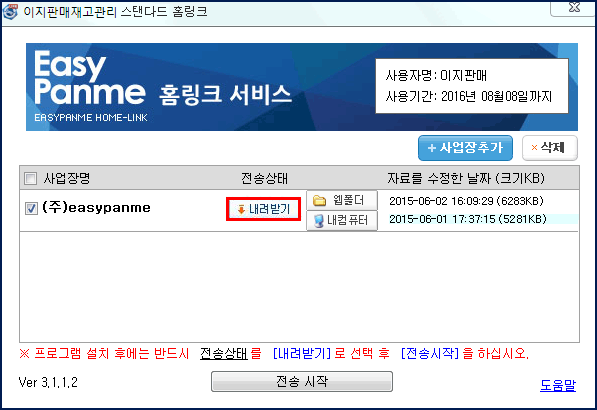The height and width of the screenshot is (410, 597).
Task: Delete the selection with 삭제 button
Action: (x=549, y=148)
